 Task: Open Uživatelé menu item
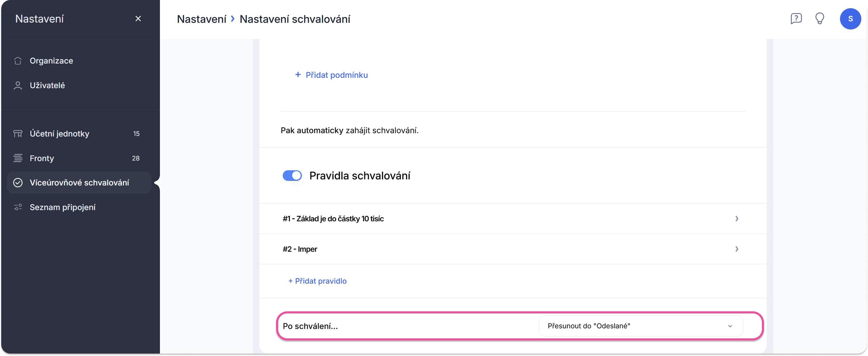click(x=47, y=85)
